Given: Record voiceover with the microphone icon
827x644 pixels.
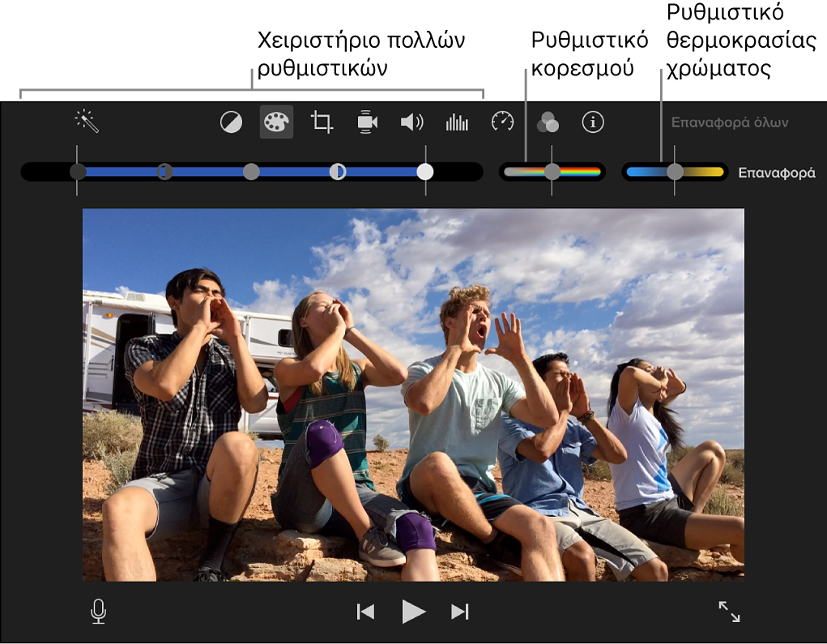Looking at the screenshot, I should [98, 612].
